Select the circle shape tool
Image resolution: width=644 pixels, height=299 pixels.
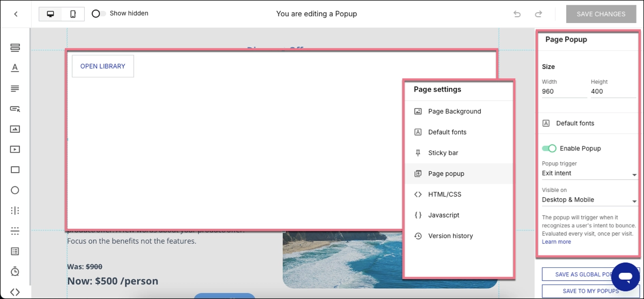tap(15, 190)
